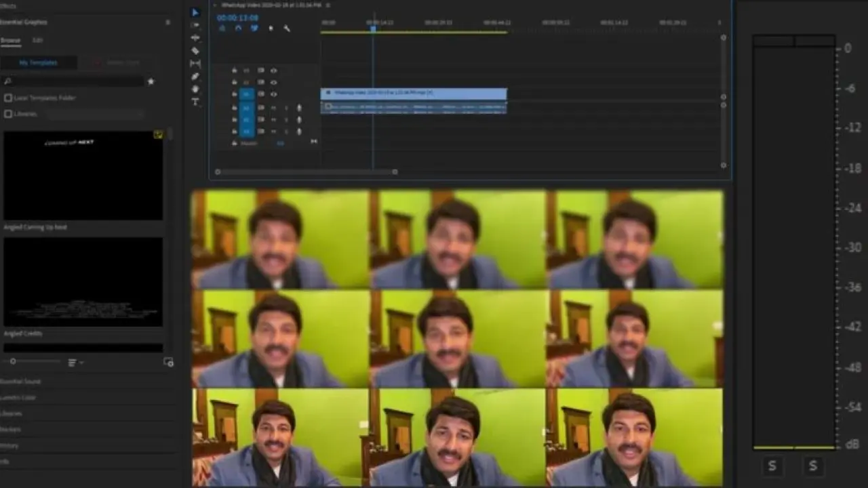The width and height of the screenshot is (868, 488).
Task: Select the Razor tool
Action: click(195, 51)
